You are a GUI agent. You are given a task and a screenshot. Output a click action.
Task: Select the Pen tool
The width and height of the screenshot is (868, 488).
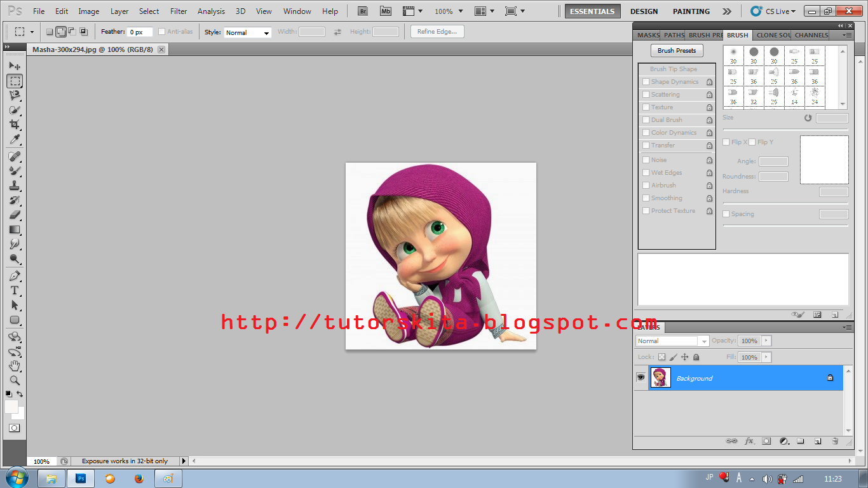pyautogui.click(x=15, y=276)
